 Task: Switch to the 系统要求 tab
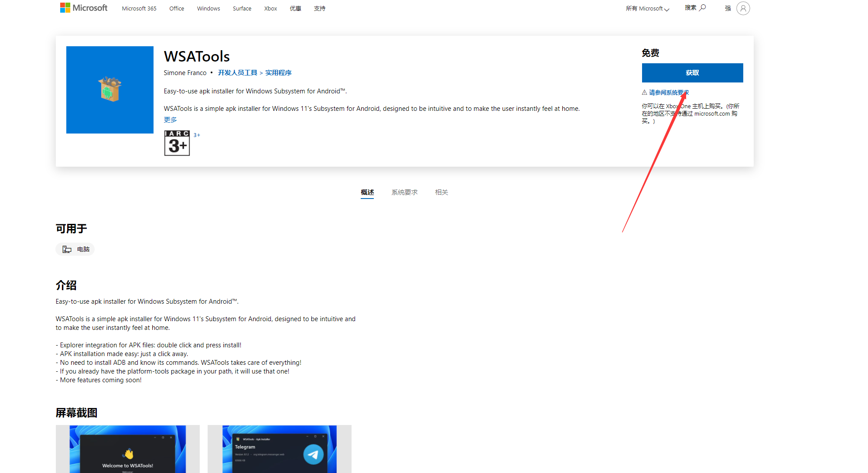404,192
